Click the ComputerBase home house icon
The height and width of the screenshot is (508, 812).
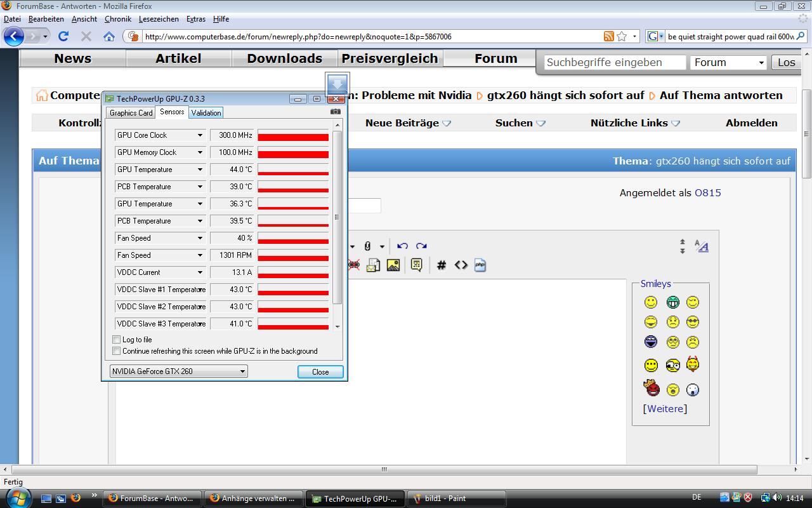click(x=42, y=95)
